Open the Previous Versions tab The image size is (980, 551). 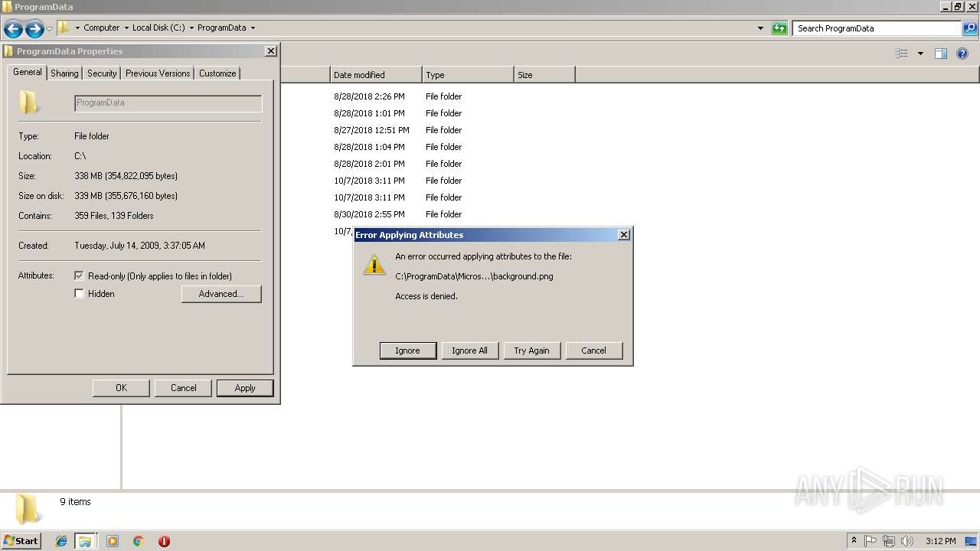(158, 73)
